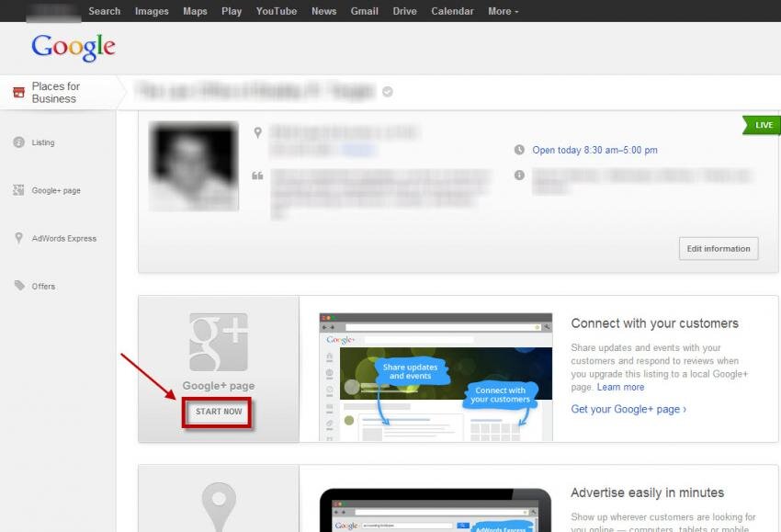Click the AdWords Express pin icon
781x532 pixels.
pos(19,238)
